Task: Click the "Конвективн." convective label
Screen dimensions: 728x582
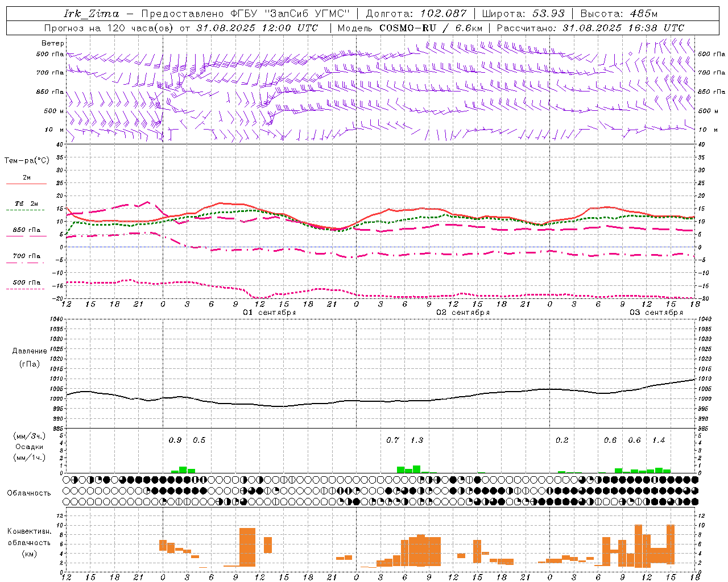Action: coord(30,531)
